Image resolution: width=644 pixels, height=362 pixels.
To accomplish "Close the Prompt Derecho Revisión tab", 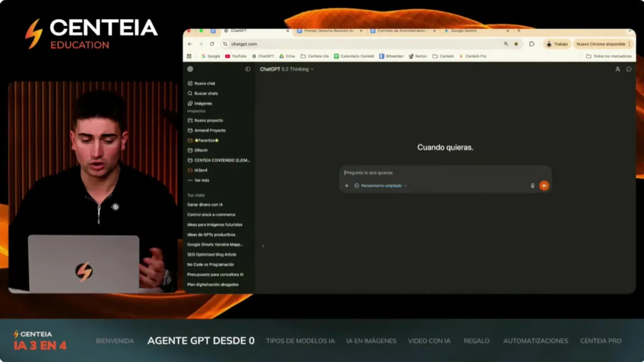I will click(x=361, y=31).
